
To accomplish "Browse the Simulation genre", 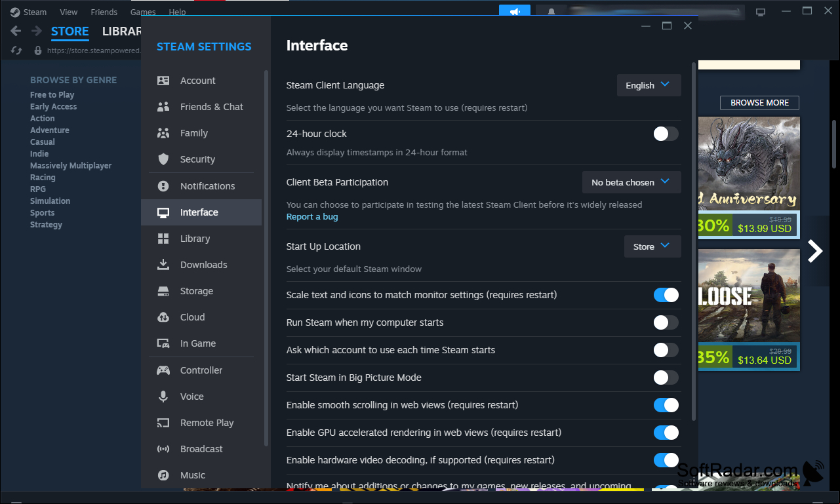I will 50,201.
